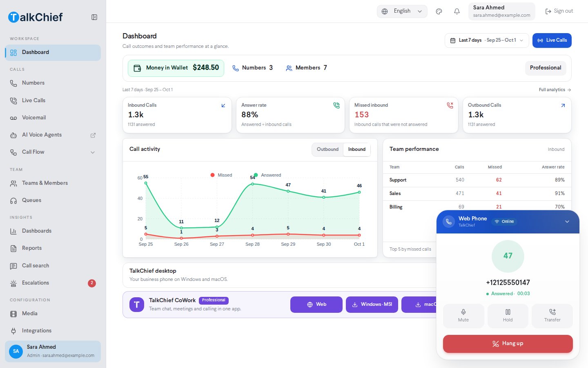This screenshot has height=368, width=588.
Task: Click the Web Phone handset icon
Action: coord(449,222)
